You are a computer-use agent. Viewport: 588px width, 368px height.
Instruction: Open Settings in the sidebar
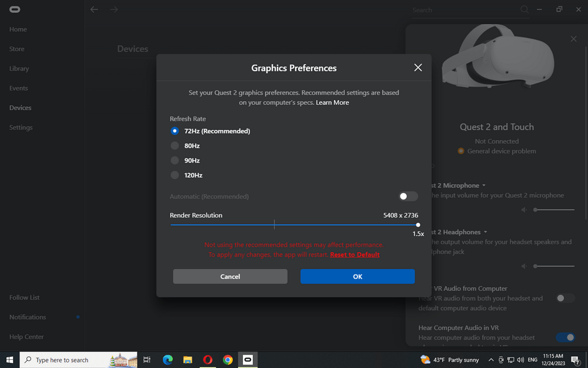pos(21,127)
